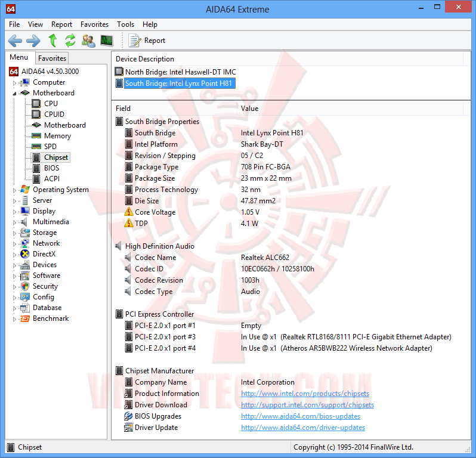Click the Display monitor icon
Image resolution: width=476 pixels, height=458 pixels.
click(25, 211)
